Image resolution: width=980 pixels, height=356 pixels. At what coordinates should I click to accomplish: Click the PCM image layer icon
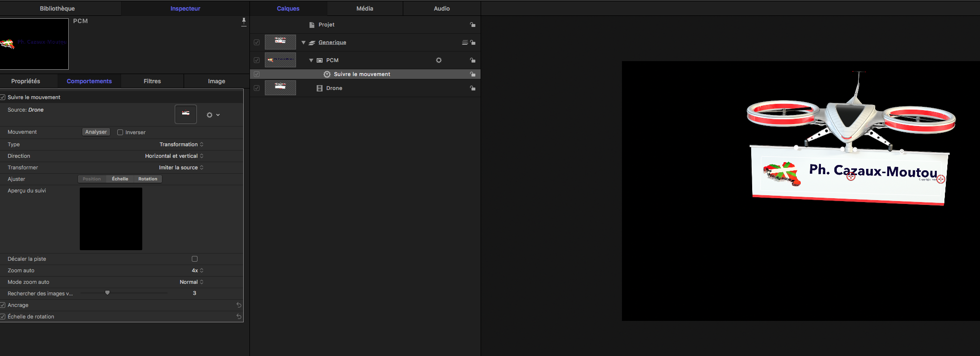[320, 61]
